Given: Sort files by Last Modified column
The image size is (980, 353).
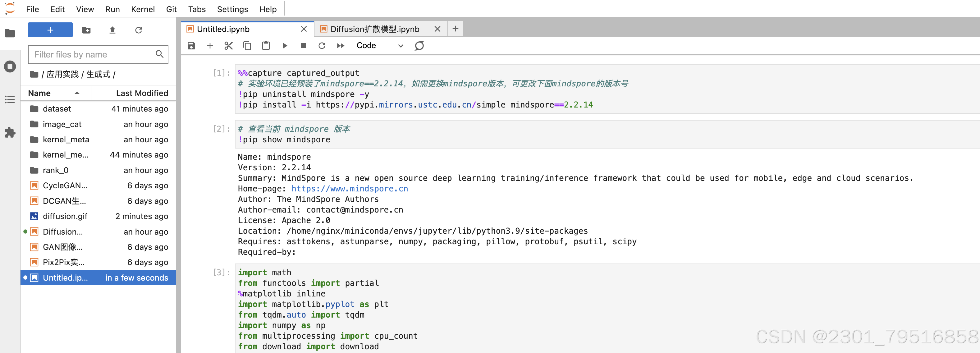Looking at the screenshot, I should (141, 93).
